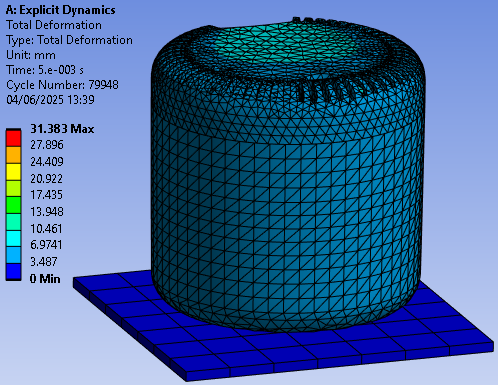The height and width of the screenshot is (385, 498).
Task: Click the teal legend color band
Action: [x=13, y=222]
